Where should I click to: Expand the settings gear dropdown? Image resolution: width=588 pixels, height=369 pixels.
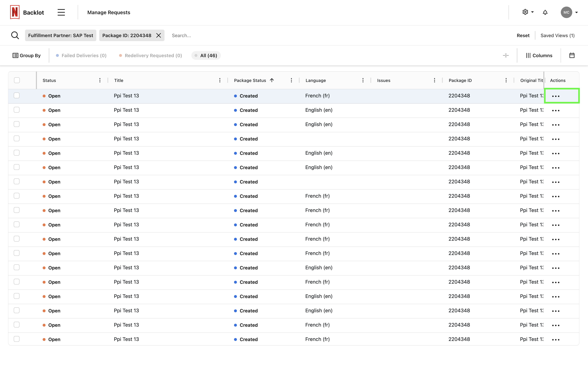[528, 12]
